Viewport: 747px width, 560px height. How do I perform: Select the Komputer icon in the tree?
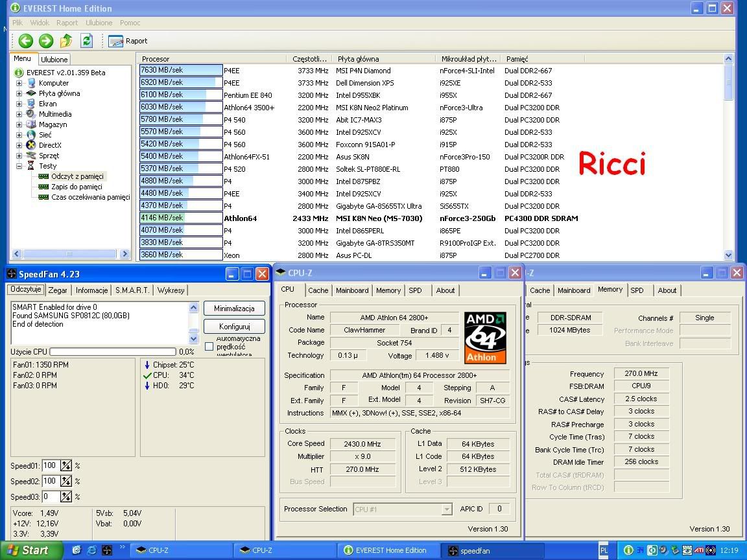(31, 83)
